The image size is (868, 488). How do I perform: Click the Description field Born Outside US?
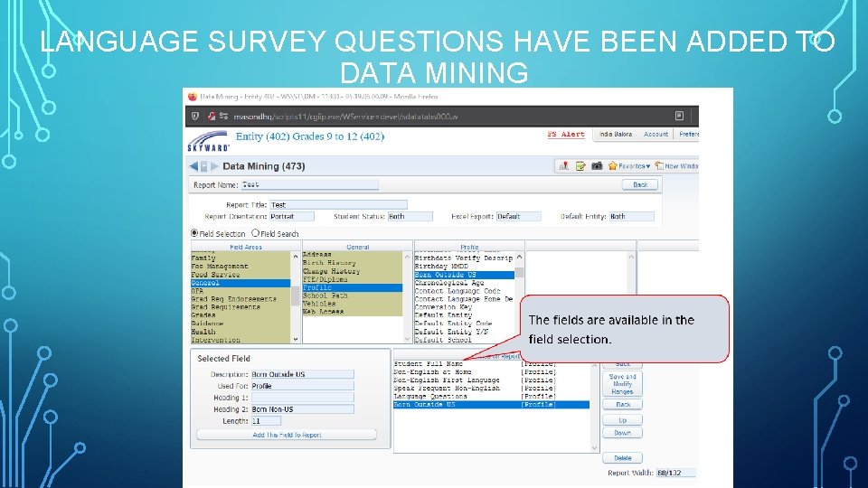click(x=302, y=374)
